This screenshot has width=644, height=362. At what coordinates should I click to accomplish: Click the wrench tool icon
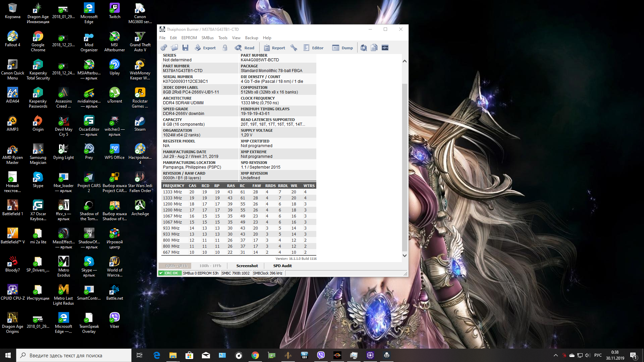tap(294, 48)
